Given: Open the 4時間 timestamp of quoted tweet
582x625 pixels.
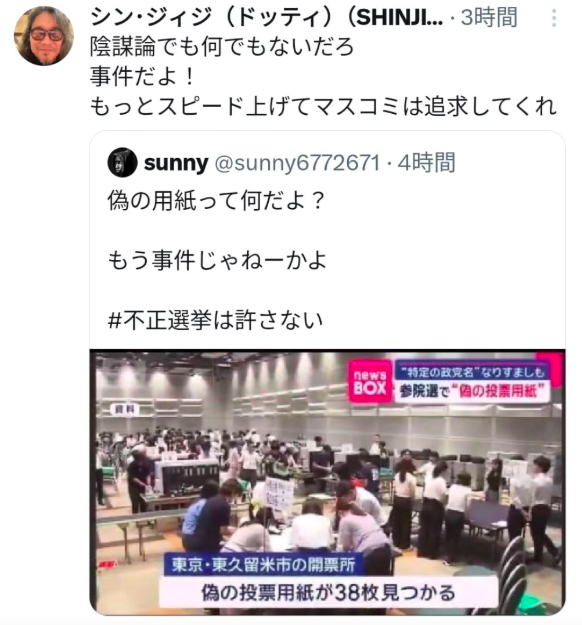Looking at the screenshot, I should (x=426, y=163).
